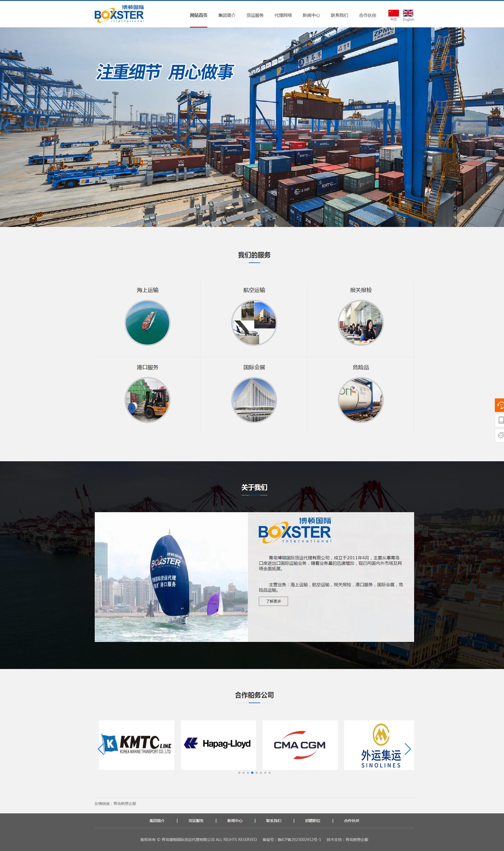Open the chat bubble icon on side panel
Screen dimensions: 504x851
pyautogui.click(x=500, y=435)
